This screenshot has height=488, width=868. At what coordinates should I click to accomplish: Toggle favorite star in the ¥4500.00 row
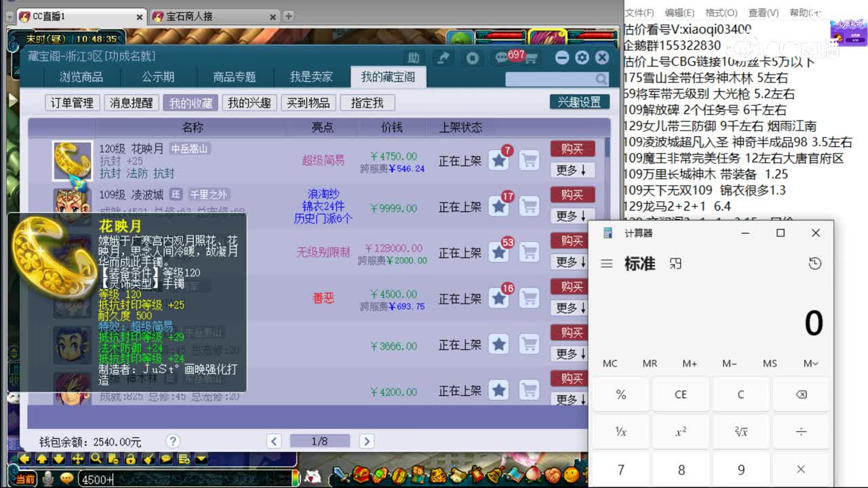499,298
